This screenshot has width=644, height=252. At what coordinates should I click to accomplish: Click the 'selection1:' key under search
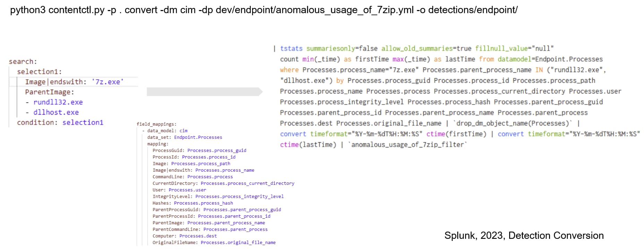pos(40,72)
